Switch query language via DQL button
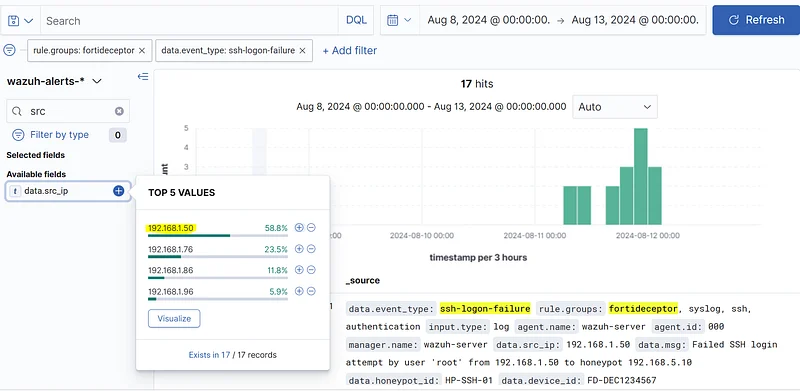Viewport: 800px width, 391px height. pos(356,20)
